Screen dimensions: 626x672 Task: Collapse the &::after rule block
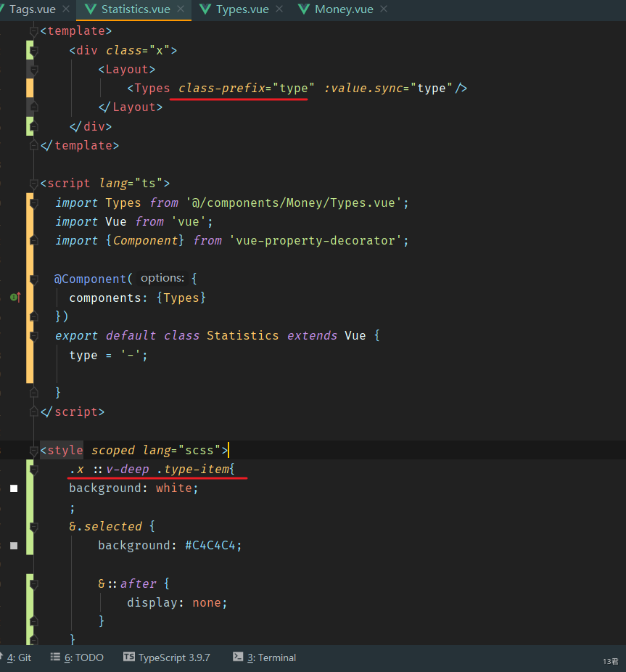point(33,584)
